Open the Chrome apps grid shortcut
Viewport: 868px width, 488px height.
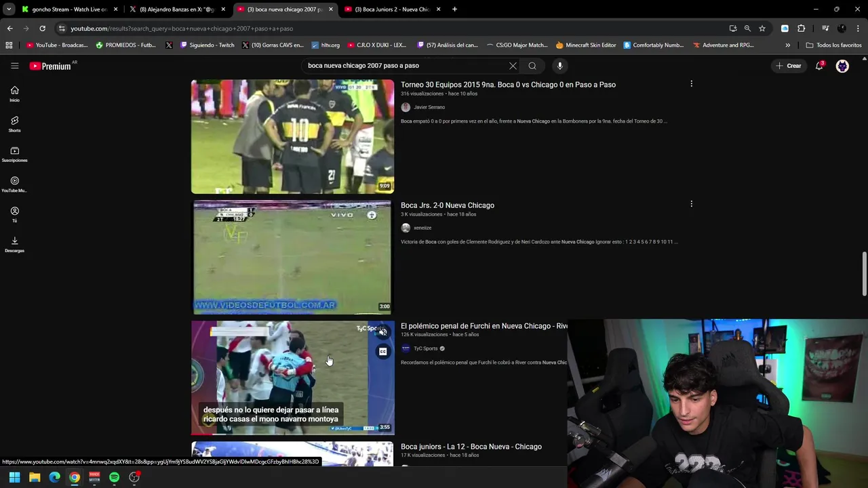pos(9,45)
